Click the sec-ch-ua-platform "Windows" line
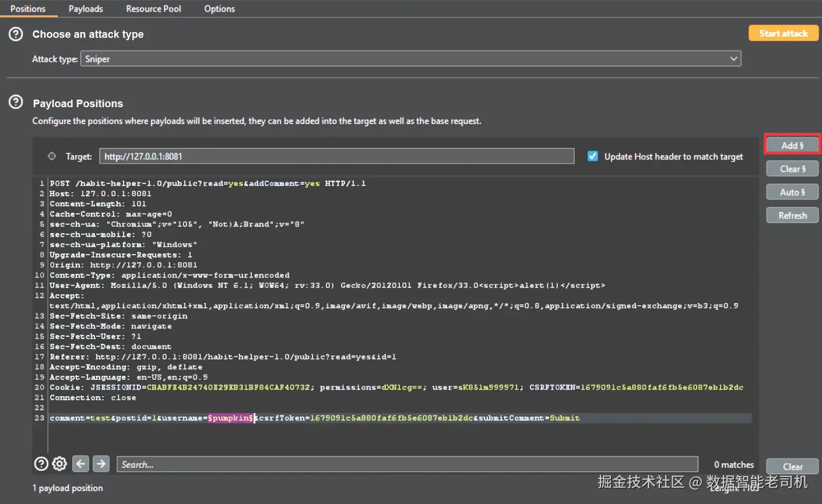The image size is (822, 504). [124, 245]
